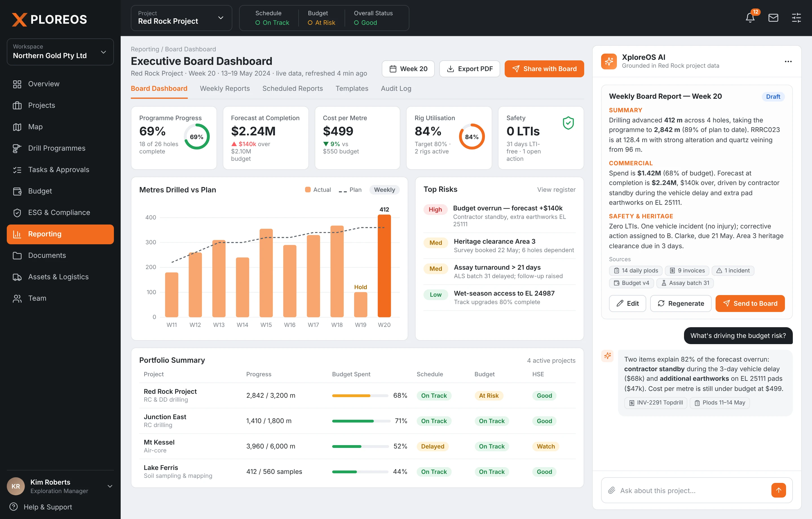Open Tasks & Approvals
The height and width of the screenshot is (519, 812).
(x=60, y=170)
